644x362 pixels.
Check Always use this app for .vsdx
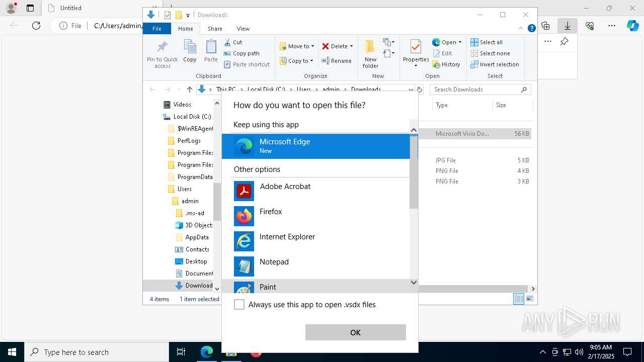239,305
